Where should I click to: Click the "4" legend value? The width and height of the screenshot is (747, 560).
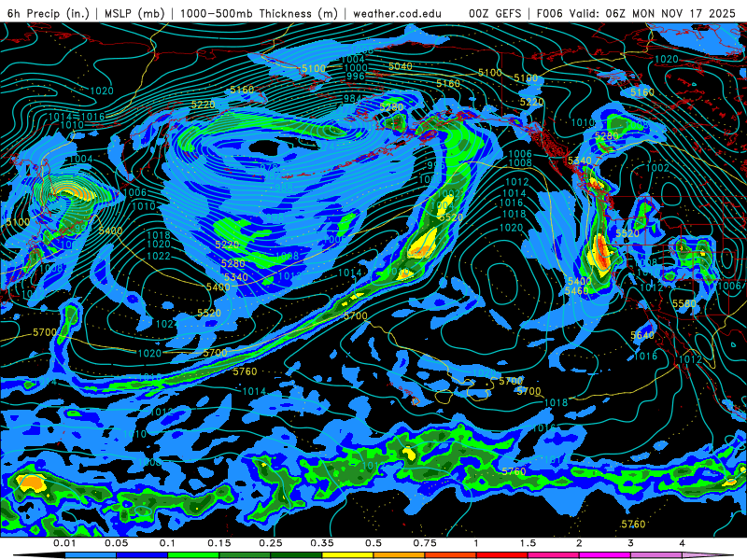pyautogui.click(x=683, y=543)
